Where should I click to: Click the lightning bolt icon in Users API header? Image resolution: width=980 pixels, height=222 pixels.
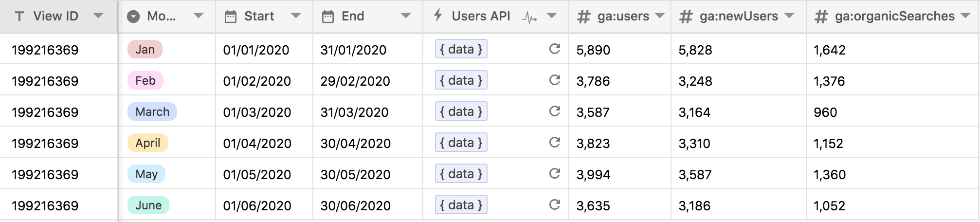click(x=438, y=16)
